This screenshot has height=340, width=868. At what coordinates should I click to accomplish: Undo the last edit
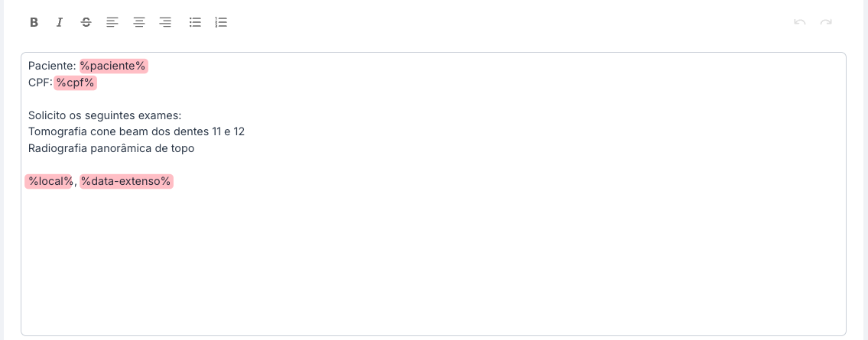(800, 22)
